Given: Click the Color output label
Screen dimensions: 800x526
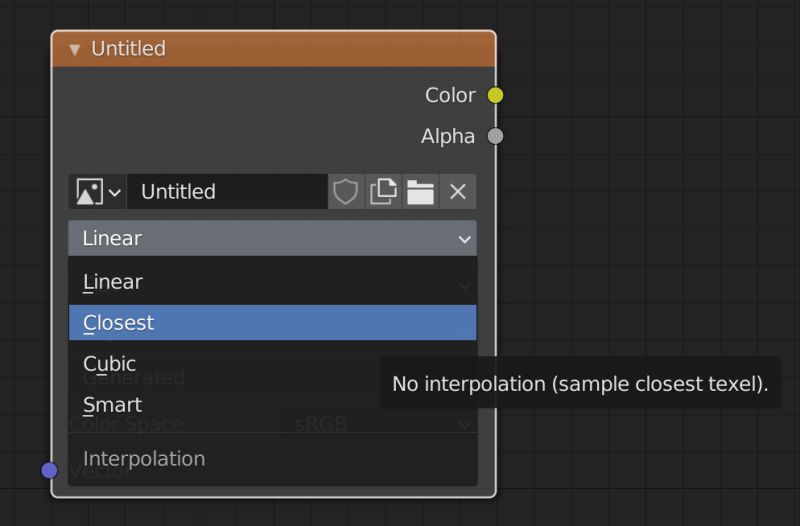Looking at the screenshot, I should point(450,95).
